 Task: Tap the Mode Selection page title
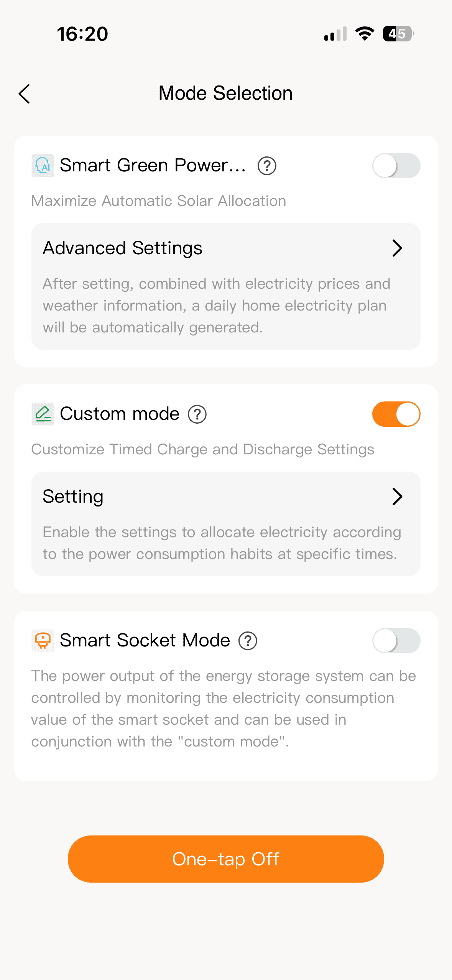coord(225,93)
